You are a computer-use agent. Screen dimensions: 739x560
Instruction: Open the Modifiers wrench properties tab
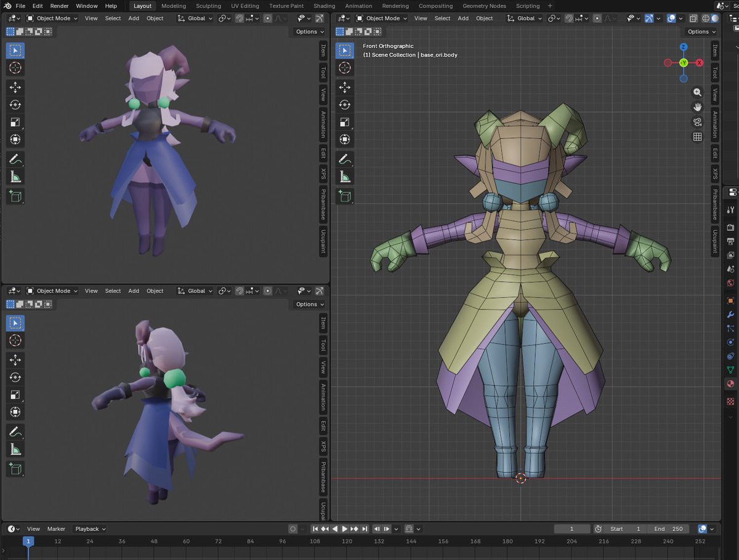pos(730,314)
